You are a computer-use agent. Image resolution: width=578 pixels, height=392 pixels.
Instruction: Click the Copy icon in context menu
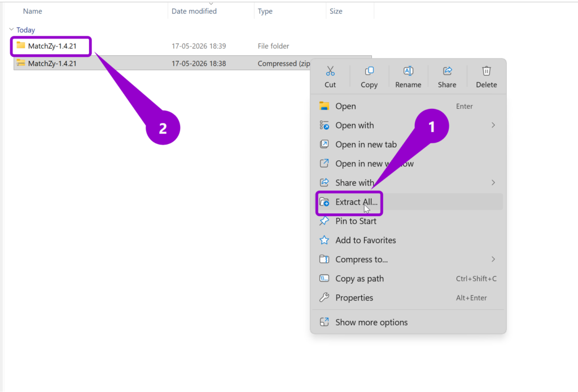pos(369,71)
